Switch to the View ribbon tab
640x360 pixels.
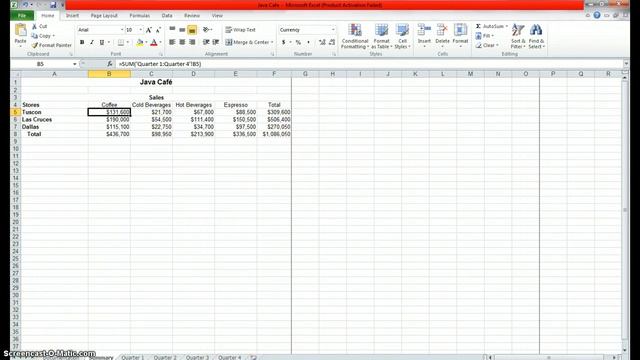pyautogui.click(x=217, y=16)
